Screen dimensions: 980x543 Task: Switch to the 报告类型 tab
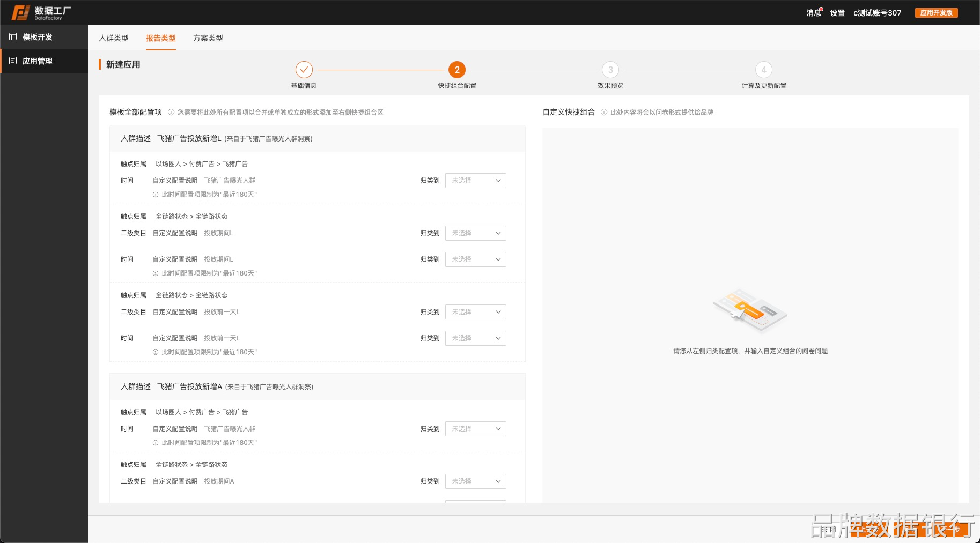click(x=161, y=38)
